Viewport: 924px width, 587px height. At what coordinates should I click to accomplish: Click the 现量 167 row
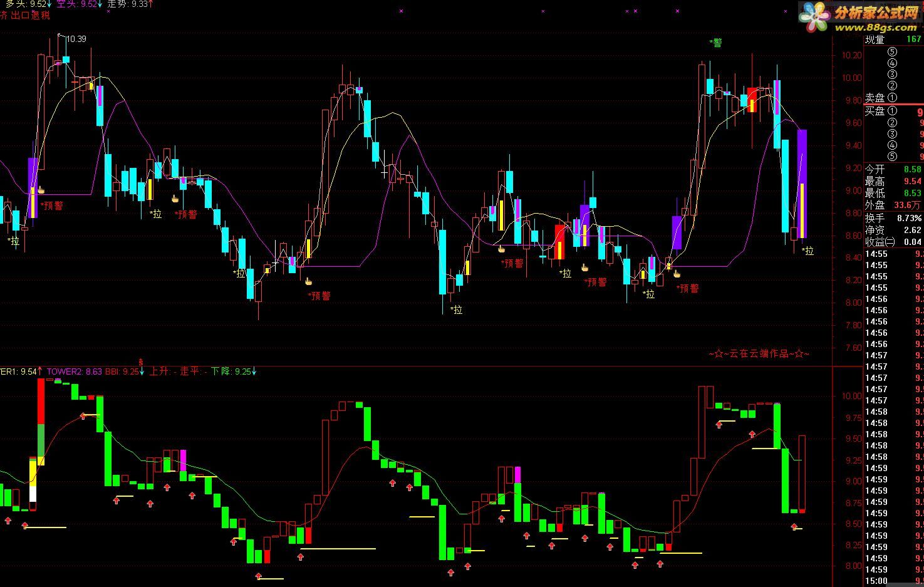point(894,40)
